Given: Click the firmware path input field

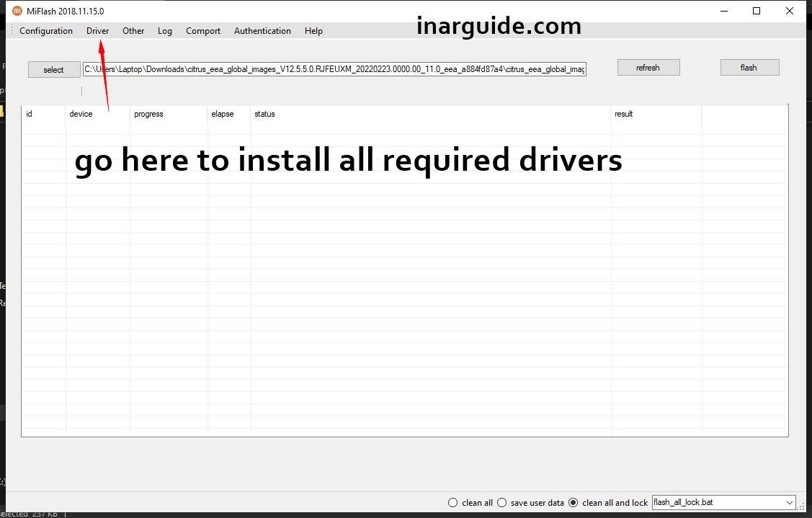Looking at the screenshot, I should coord(334,69).
